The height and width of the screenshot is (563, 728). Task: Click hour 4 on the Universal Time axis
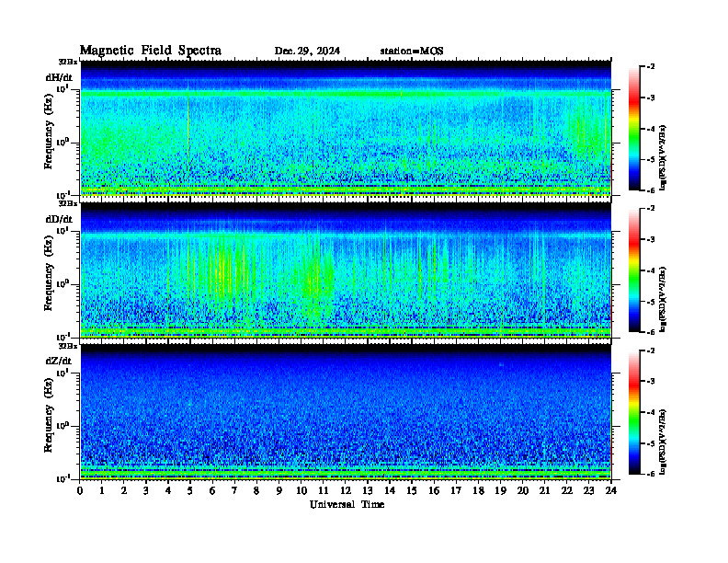click(x=168, y=491)
